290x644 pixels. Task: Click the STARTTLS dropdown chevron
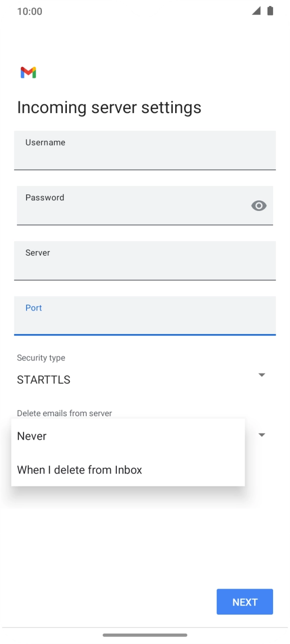[262, 374]
